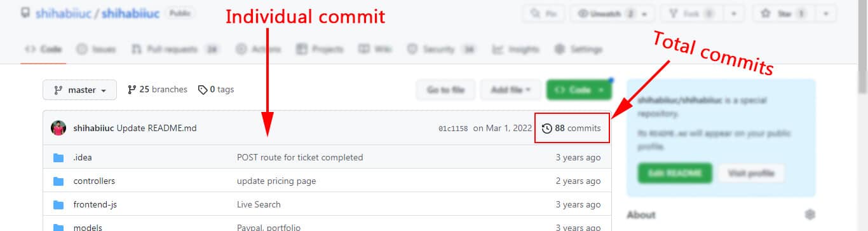The height and width of the screenshot is (231, 868).
Task: Click the shihabiiuc avatar thumbnail
Action: tap(58, 128)
